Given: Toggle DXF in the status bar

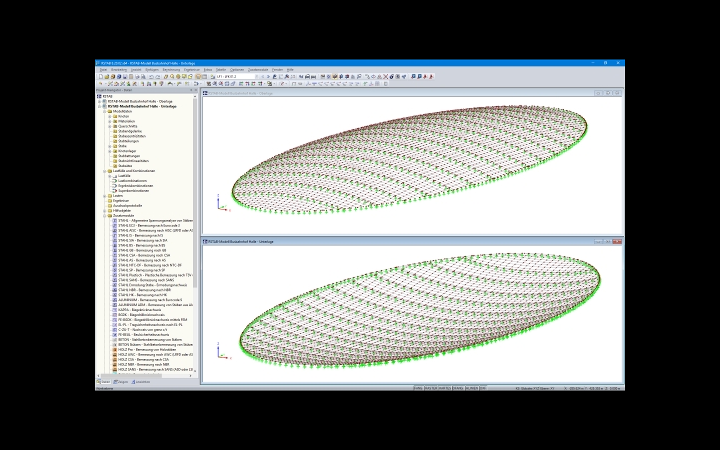Looking at the screenshot, I should [x=483, y=388].
